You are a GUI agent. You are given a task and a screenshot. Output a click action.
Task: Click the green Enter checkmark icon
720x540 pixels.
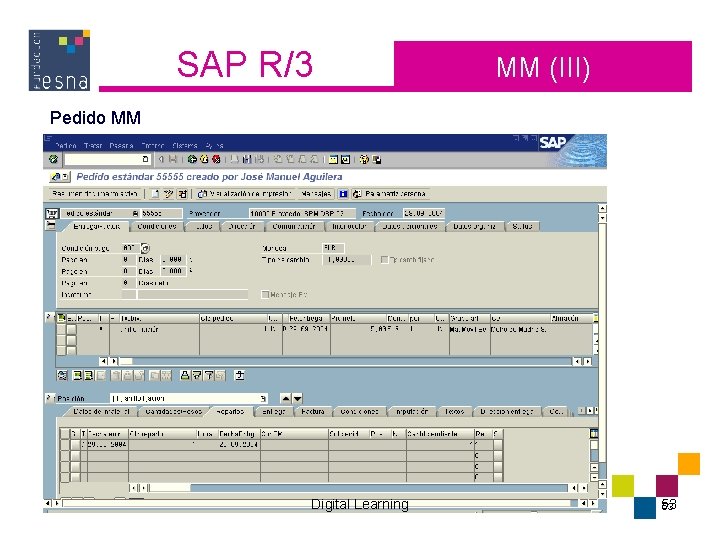click(53, 159)
